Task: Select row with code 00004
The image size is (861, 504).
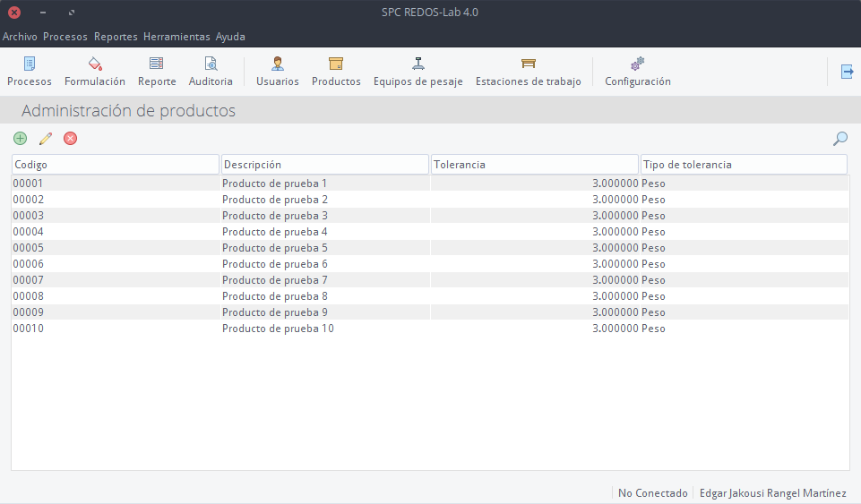Action: pos(430,232)
